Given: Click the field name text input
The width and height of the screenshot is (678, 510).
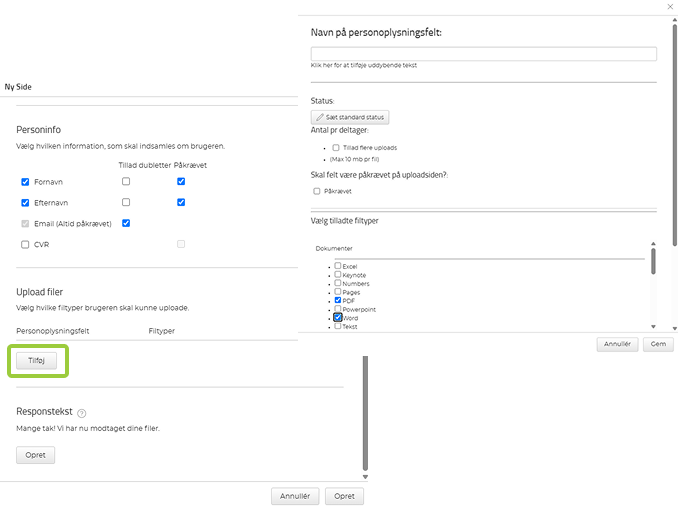Looking at the screenshot, I should click(x=483, y=53).
